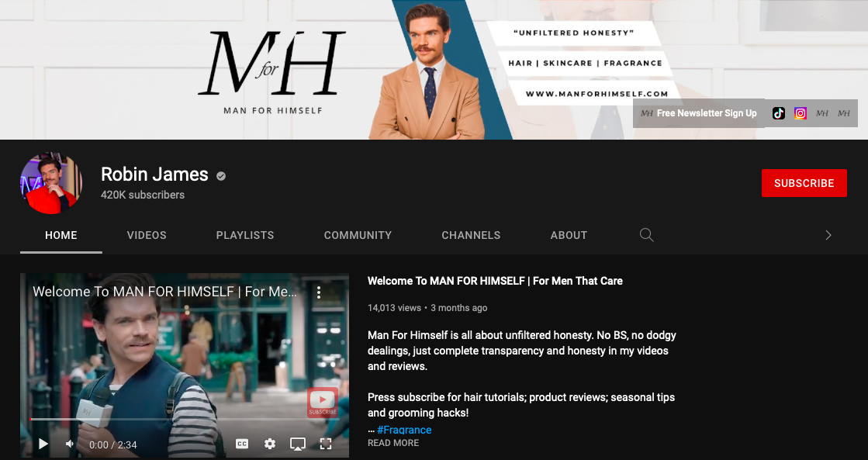Play the welcome video
Image resolution: width=868 pixels, height=460 pixels.
[43, 444]
